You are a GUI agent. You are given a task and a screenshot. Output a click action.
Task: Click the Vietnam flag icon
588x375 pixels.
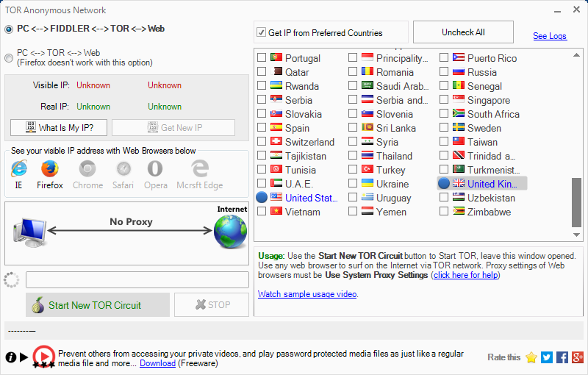pos(276,211)
